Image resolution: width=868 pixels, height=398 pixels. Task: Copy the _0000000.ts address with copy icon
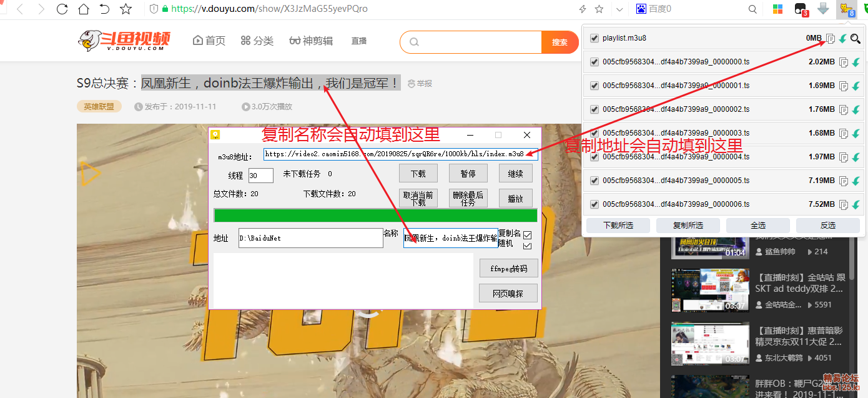coord(844,62)
